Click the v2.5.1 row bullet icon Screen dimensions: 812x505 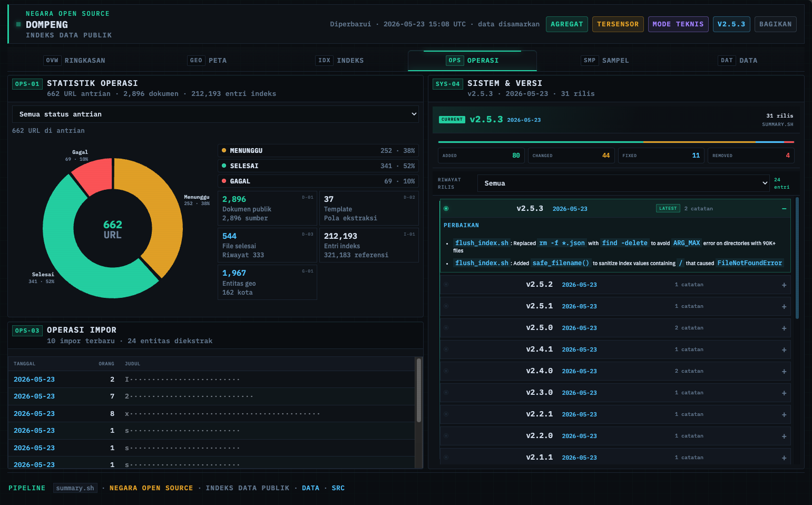click(446, 306)
